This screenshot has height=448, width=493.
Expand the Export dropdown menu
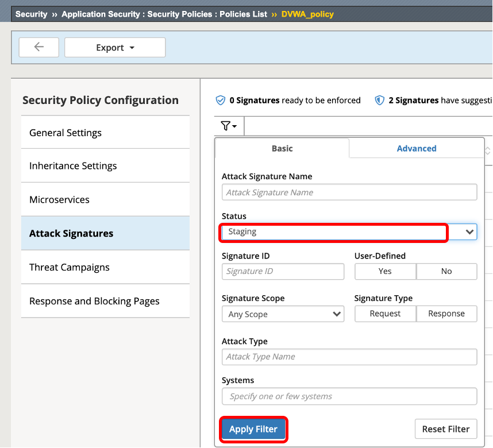[115, 48]
